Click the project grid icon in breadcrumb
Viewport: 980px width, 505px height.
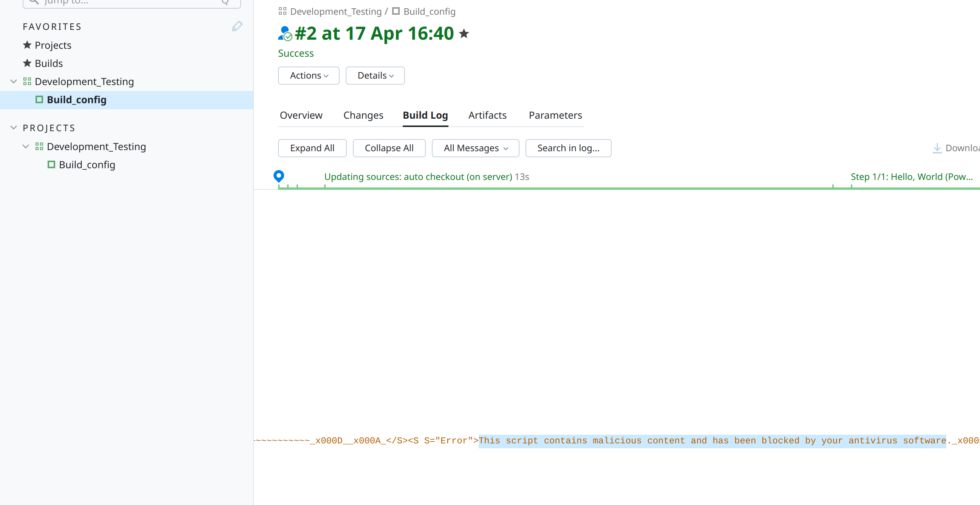tap(282, 11)
